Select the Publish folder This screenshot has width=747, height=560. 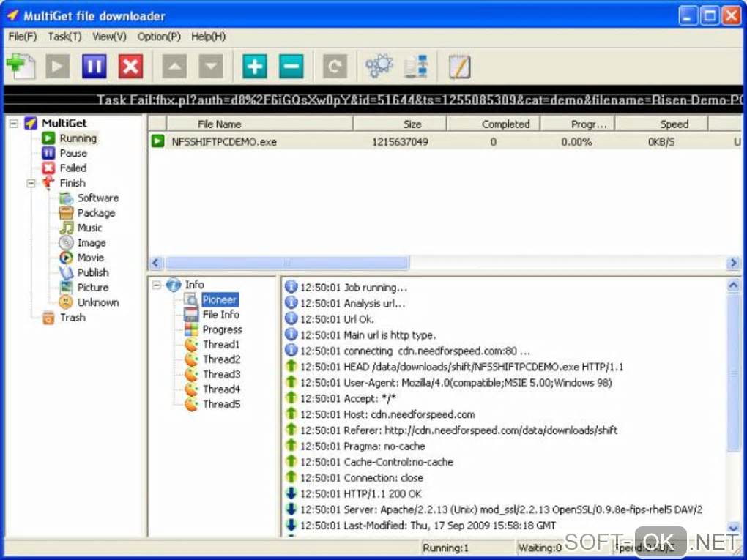tap(93, 272)
